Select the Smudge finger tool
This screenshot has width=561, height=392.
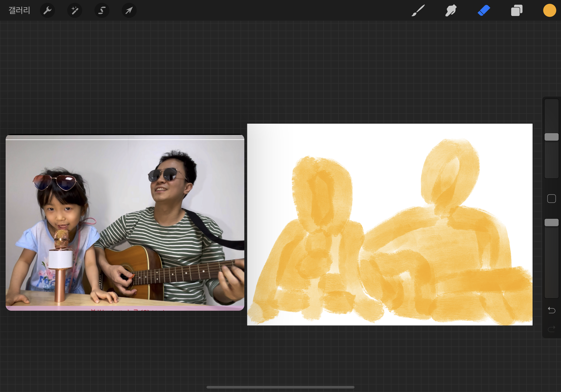(x=451, y=11)
